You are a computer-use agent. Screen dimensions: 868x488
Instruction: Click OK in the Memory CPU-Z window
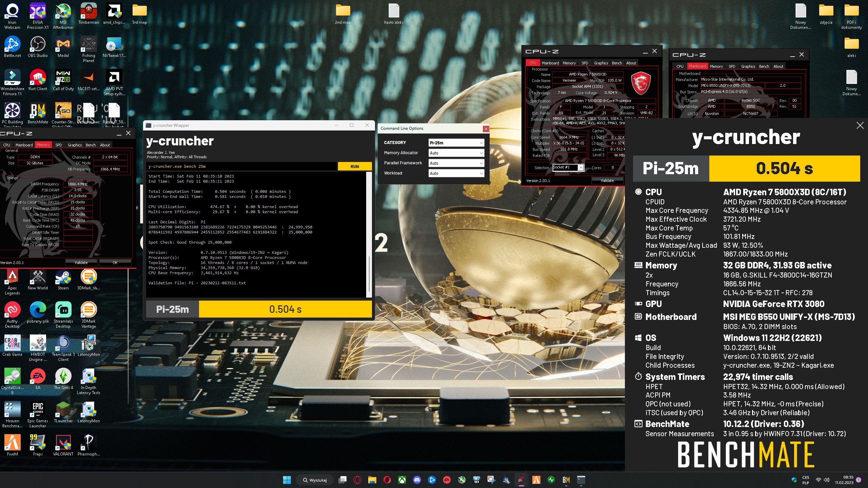[115, 262]
